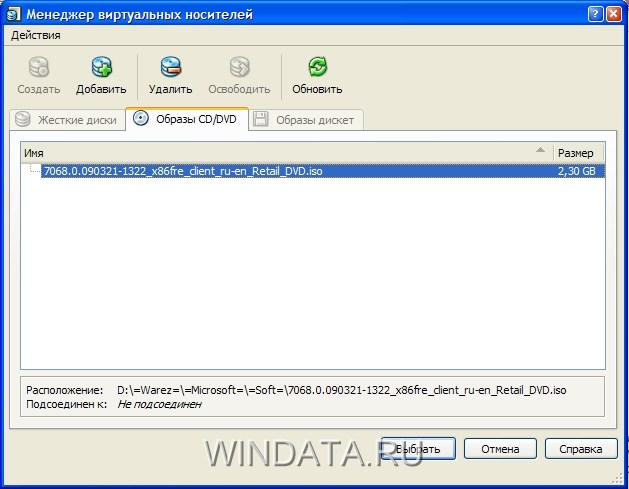This screenshot has height=489, width=629.
Task: Click the Не подсоединен status text
Action: [159, 404]
